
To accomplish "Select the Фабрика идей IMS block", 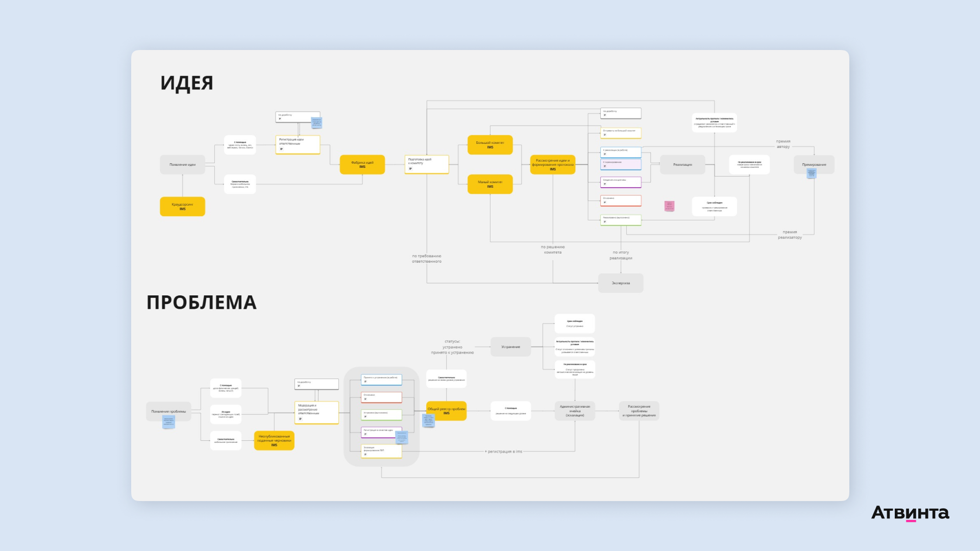I will pyautogui.click(x=362, y=165).
